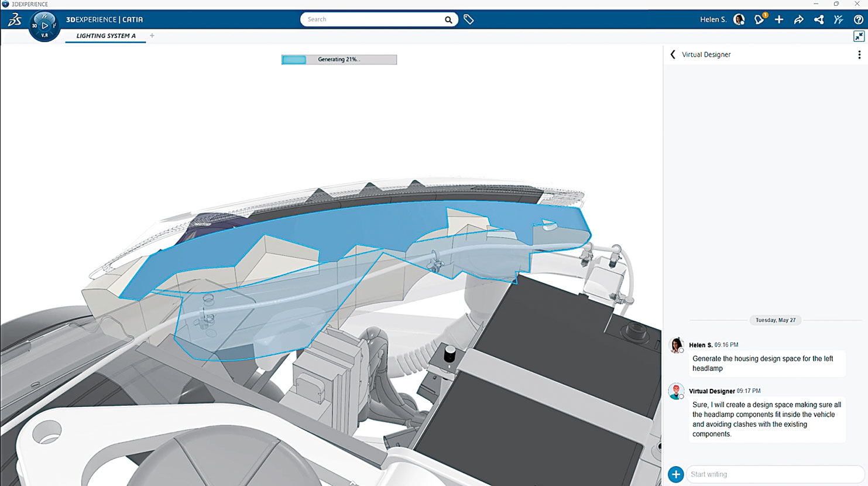The height and width of the screenshot is (486, 868).
Task: Open Virtual Designer more options menu
Action: 859,54
